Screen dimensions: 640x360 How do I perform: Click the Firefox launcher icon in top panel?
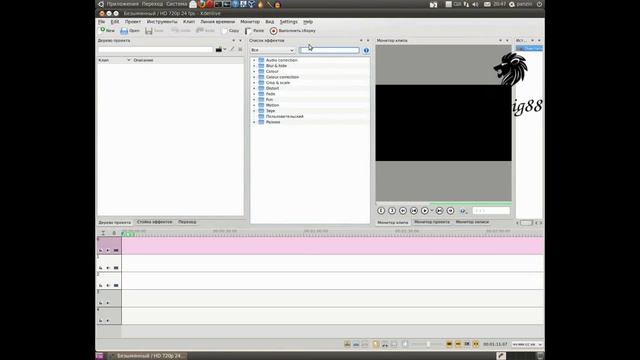click(x=202, y=4)
